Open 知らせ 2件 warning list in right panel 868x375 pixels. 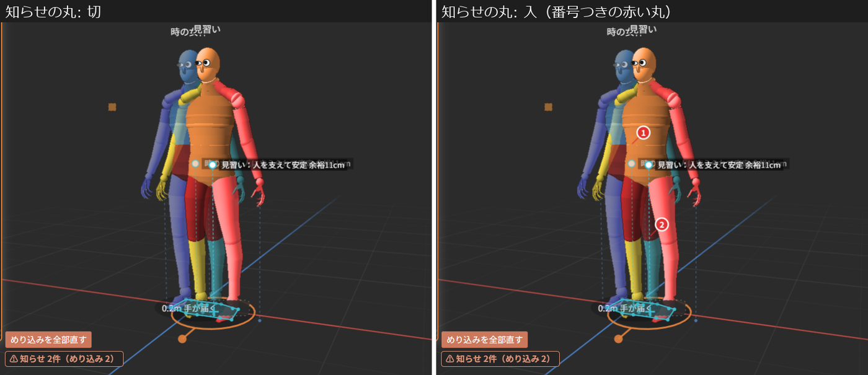coord(500,359)
